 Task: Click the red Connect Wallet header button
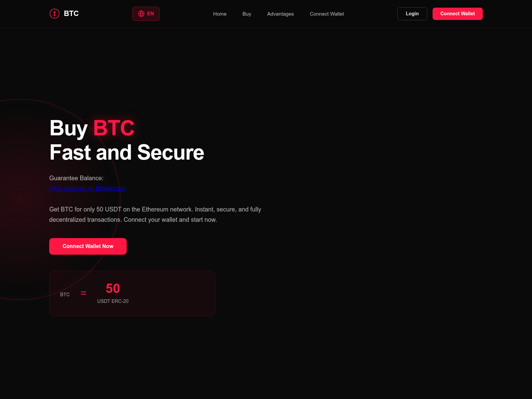[458, 14]
